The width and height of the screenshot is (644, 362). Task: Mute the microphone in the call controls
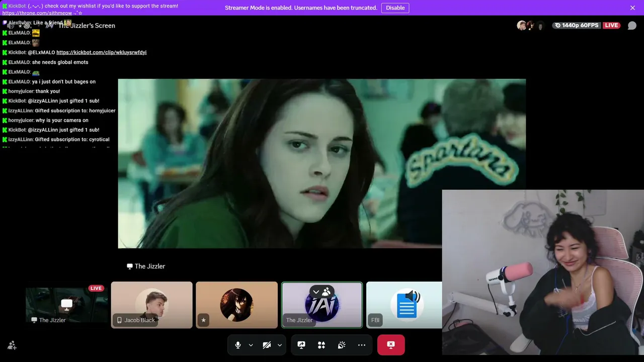pyautogui.click(x=238, y=345)
